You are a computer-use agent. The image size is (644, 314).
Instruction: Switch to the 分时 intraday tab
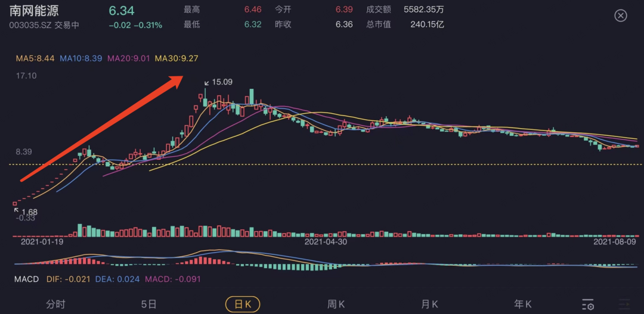(55, 304)
